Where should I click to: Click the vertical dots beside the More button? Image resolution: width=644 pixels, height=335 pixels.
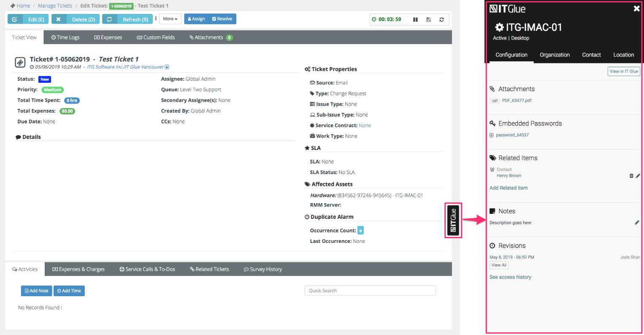click(156, 19)
